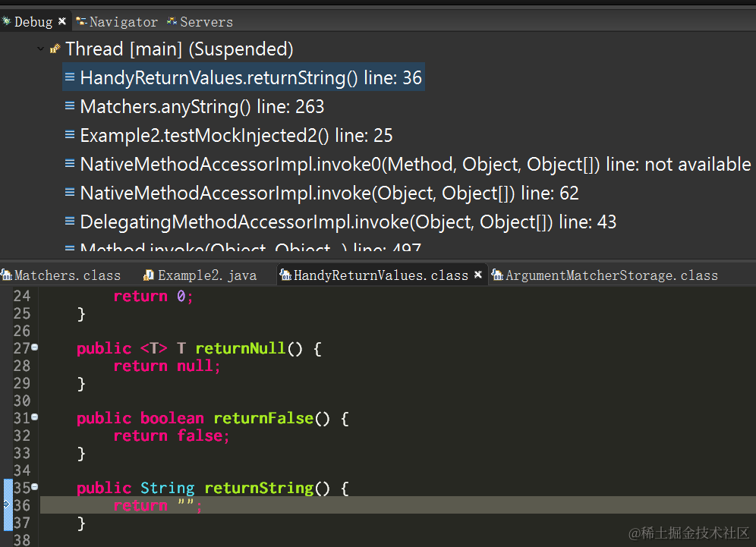The width and height of the screenshot is (756, 547).
Task: Select the Thread [main] (Suspended) entry
Action: pos(179,49)
